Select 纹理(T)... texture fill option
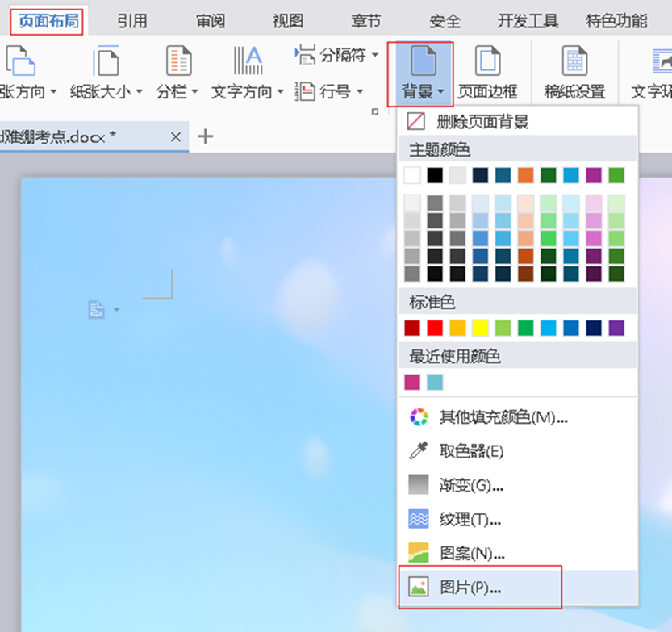 470,520
